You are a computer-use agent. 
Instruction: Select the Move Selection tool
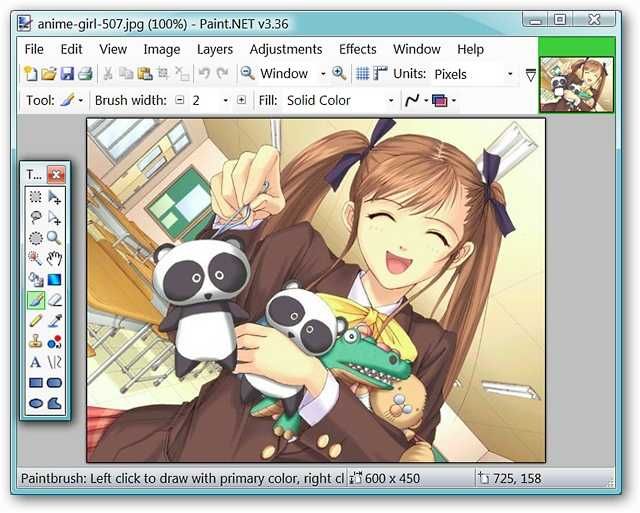click(x=54, y=218)
